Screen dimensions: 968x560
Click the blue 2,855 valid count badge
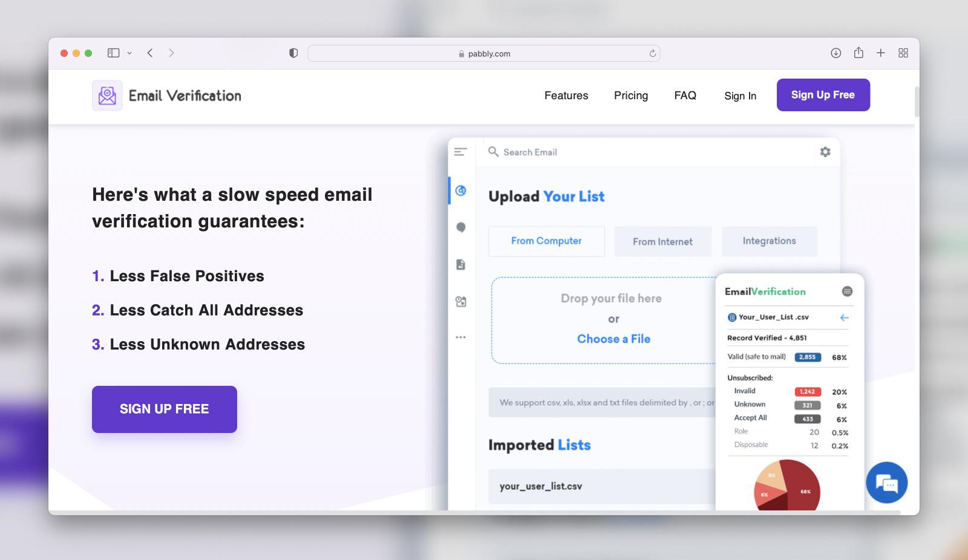[x=808, y=357]
